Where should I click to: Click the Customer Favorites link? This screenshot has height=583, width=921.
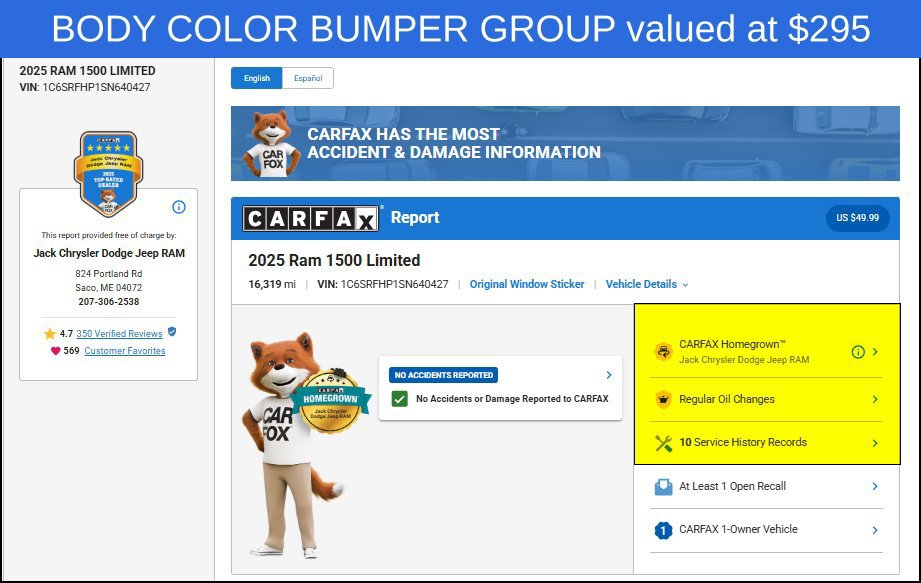tap(125, 351)
